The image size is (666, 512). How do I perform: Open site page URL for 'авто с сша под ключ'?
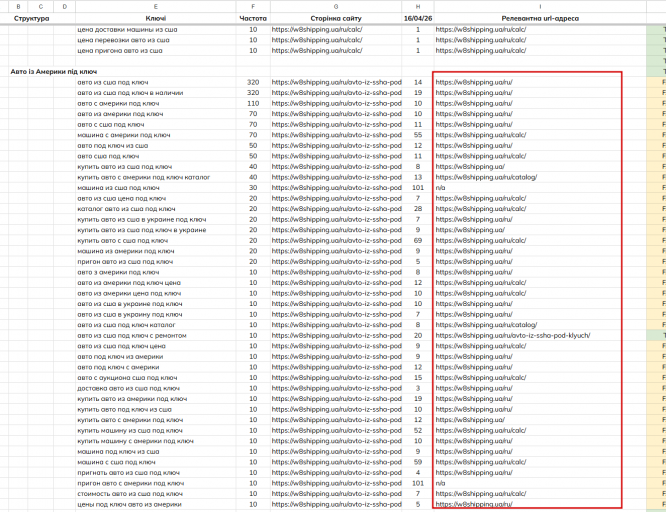336,124
